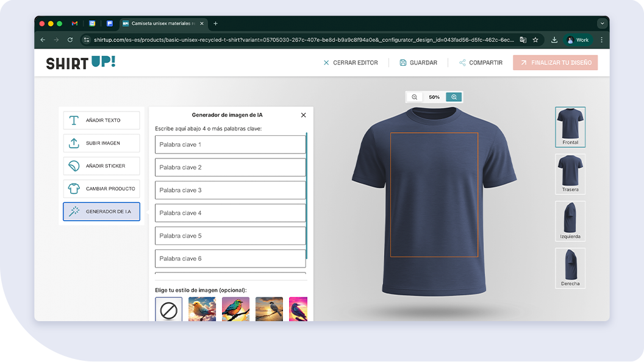Select the Generador de I.A tool
The height and width of the screenshot is (362, 644).
[x=101, y=212]
